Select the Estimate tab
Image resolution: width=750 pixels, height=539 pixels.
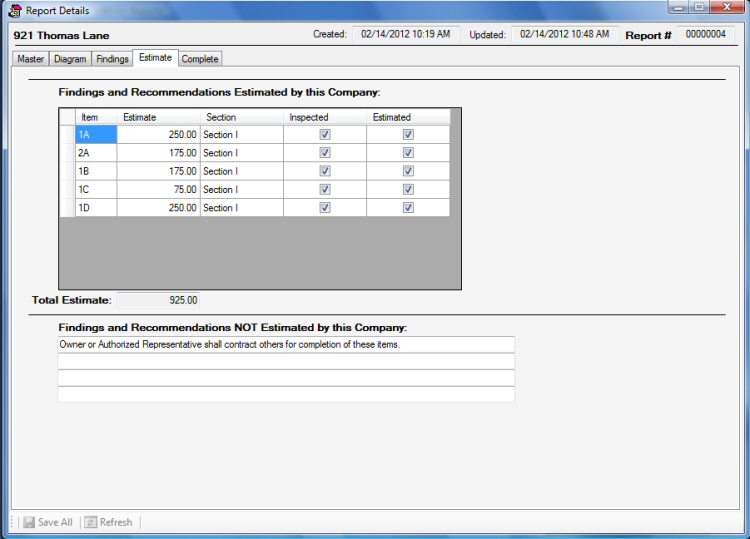click(x=155, y=57)
